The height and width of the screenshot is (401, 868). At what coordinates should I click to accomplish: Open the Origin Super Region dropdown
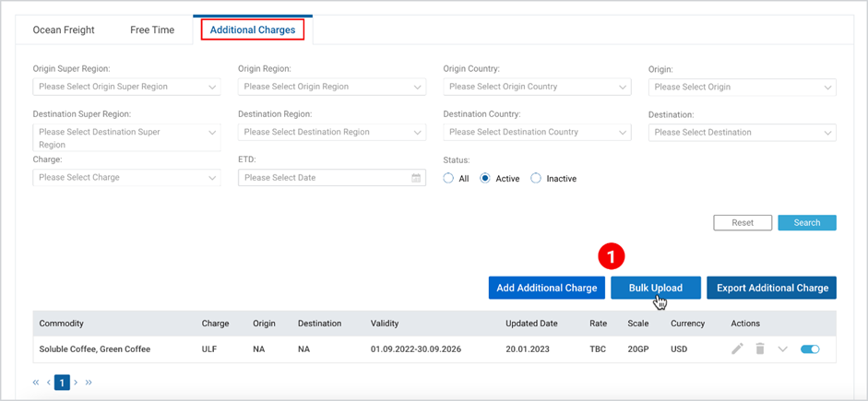click(126, 87)
